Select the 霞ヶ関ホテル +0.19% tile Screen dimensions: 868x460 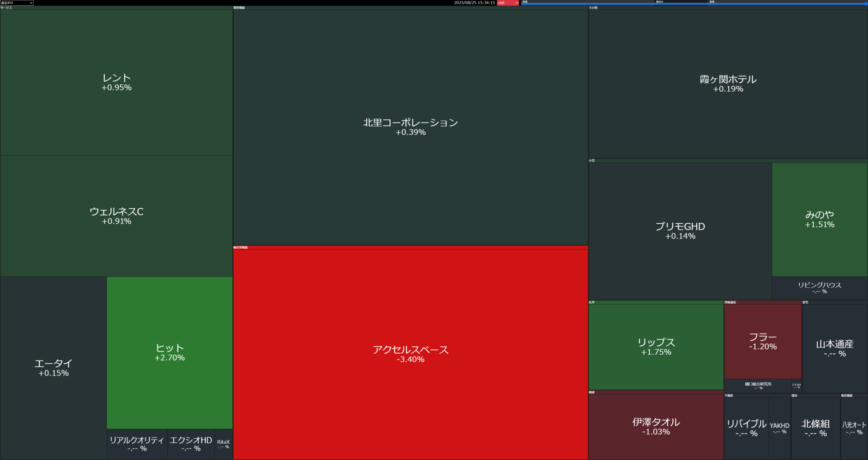click(x=728, y=84)
